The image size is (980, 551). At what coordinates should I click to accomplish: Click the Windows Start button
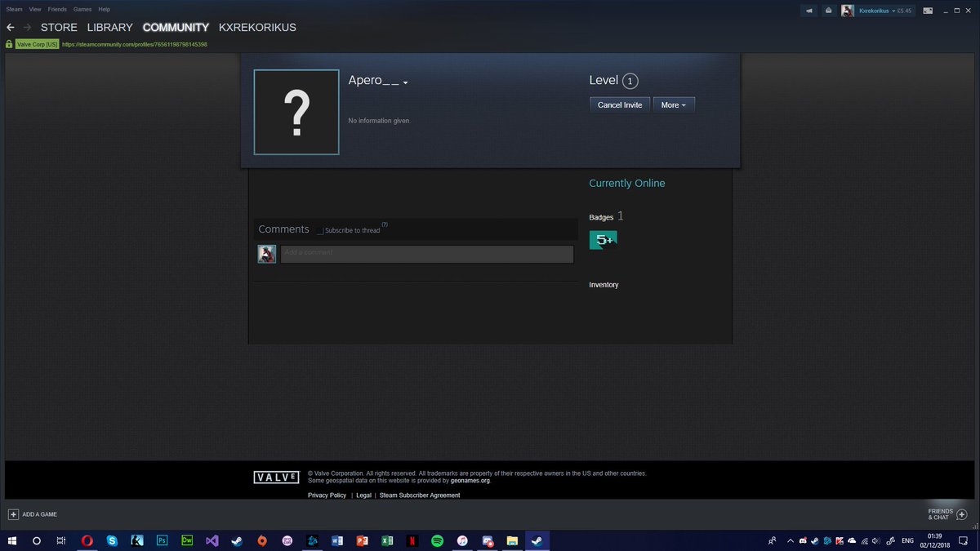pyautogui.click(x=12, y=540)
